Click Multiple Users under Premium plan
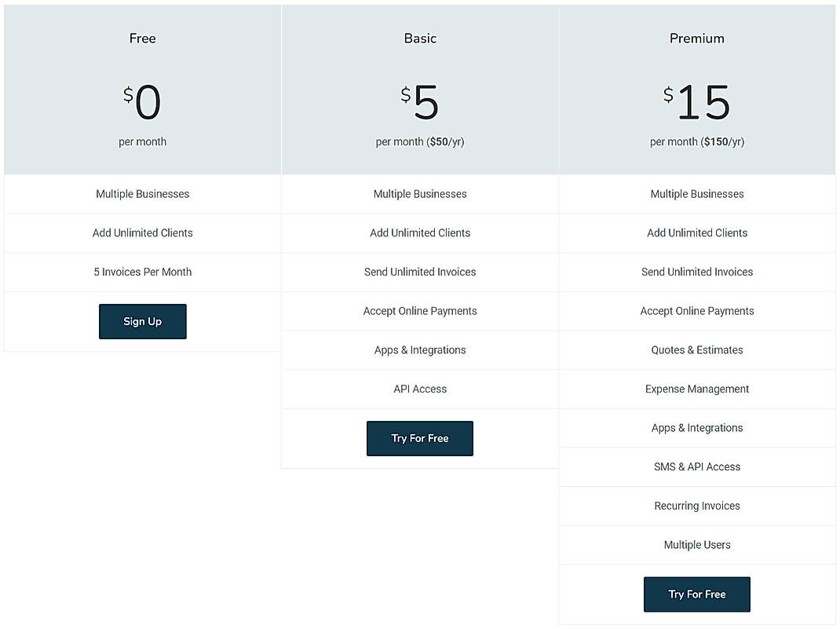The width and height of the screenshot is (840, 629). [696, 544]
